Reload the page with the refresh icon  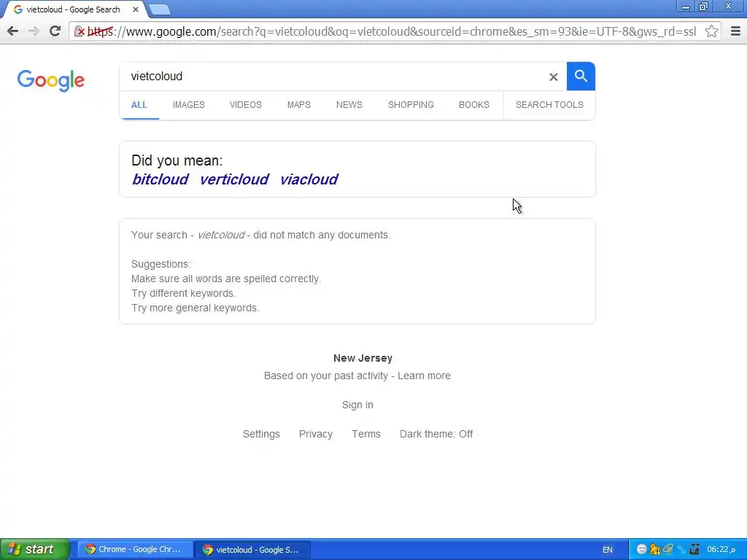(55, 31)
